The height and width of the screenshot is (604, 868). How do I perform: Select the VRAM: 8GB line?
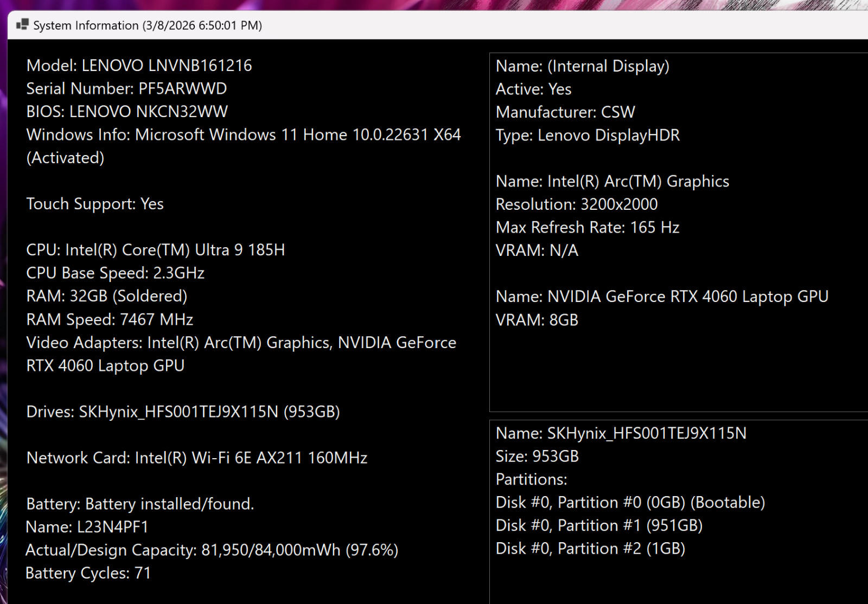click(537, 320)
